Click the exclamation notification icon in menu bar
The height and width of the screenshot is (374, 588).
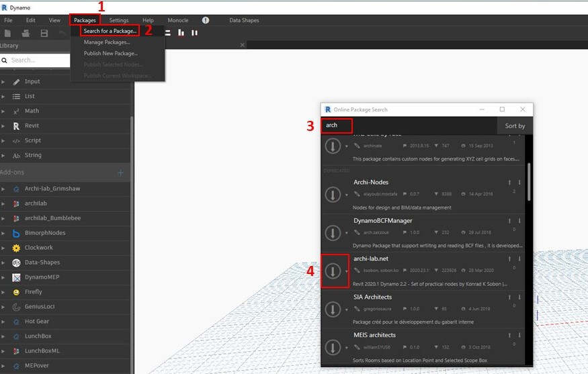[x=206, y=20]
